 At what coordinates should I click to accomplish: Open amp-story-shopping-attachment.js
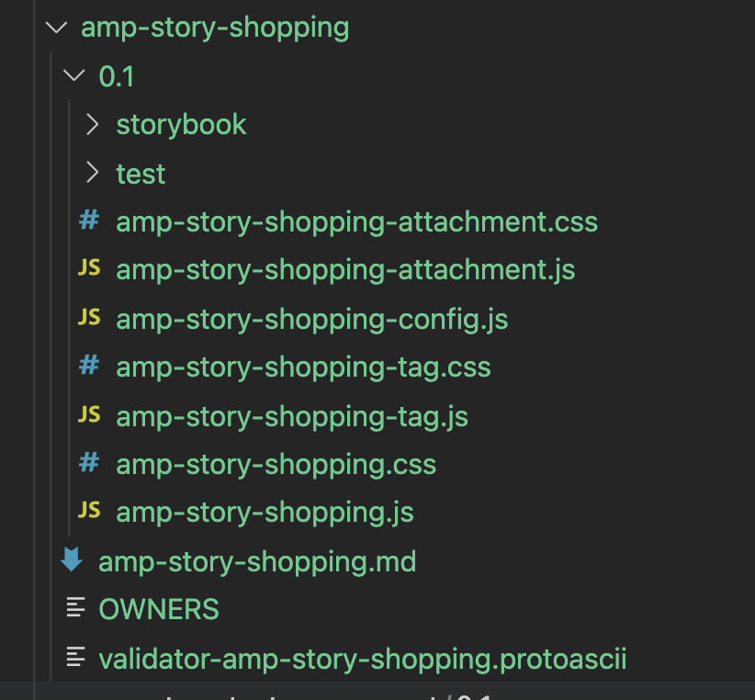pos(344,268)
